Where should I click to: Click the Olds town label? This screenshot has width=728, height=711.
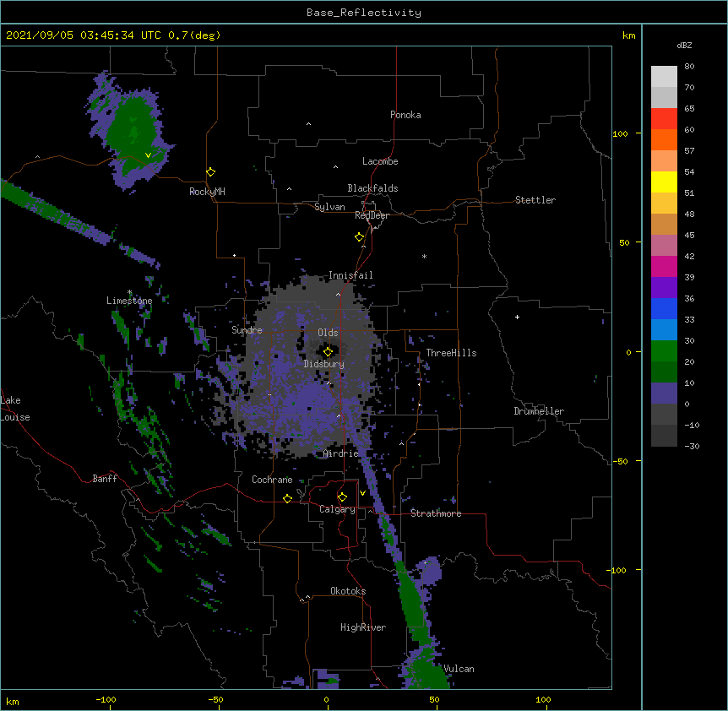pos(328,333)
